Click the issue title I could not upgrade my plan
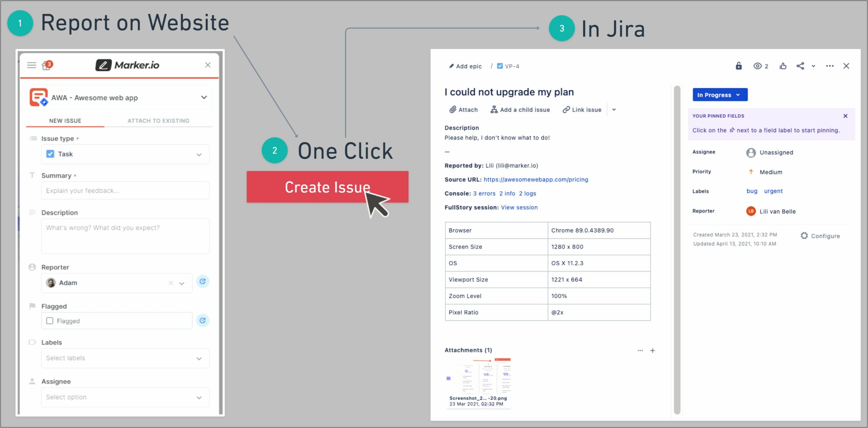The height and width of the screenshot is (428, 868). 509,92
